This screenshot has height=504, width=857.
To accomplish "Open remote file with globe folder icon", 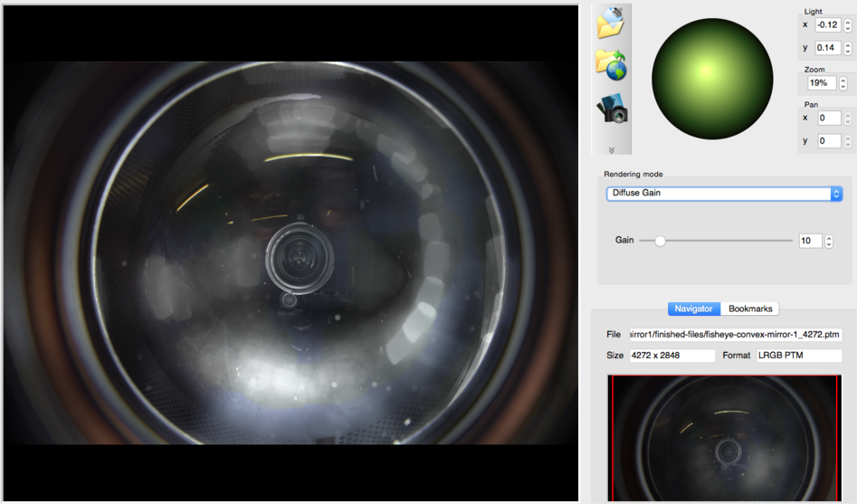I will pos(611,65).
